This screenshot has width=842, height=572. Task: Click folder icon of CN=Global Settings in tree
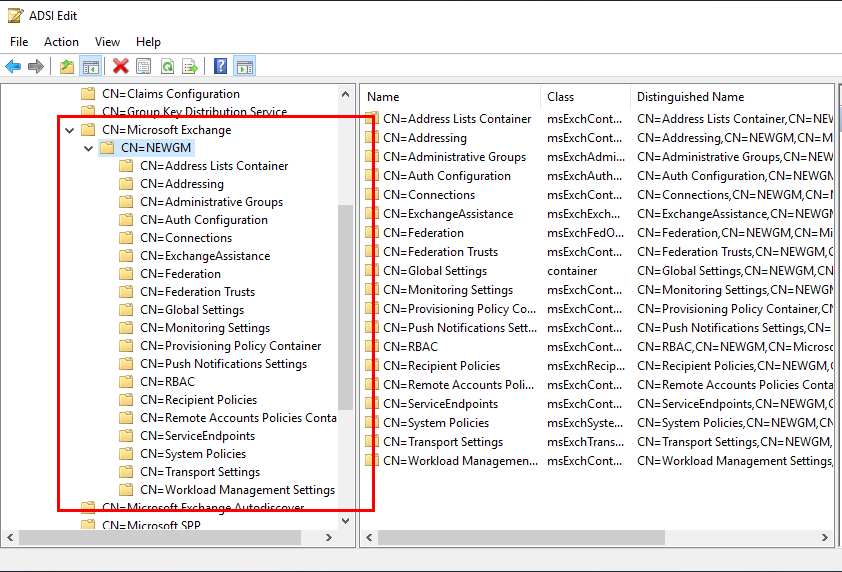[x=126, y=310]
